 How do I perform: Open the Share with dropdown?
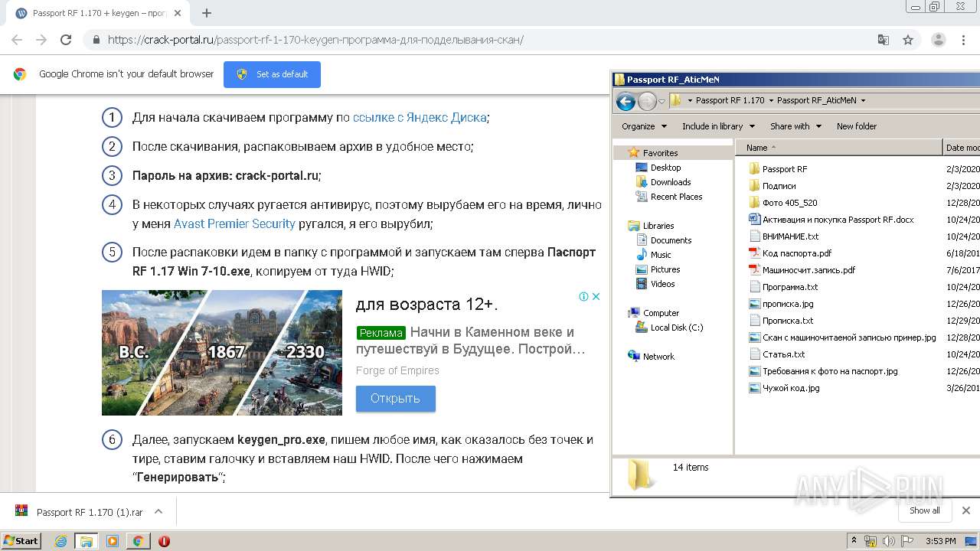(795, 126)
